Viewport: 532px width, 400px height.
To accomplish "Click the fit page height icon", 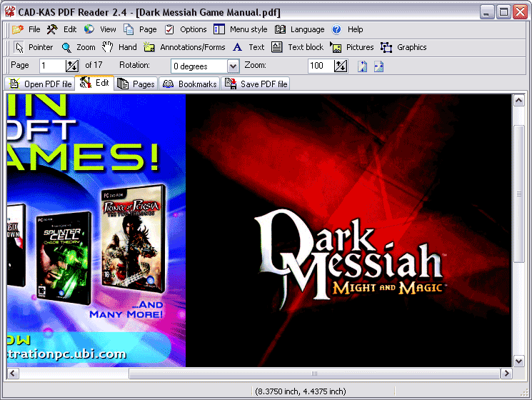I will 362,66.
